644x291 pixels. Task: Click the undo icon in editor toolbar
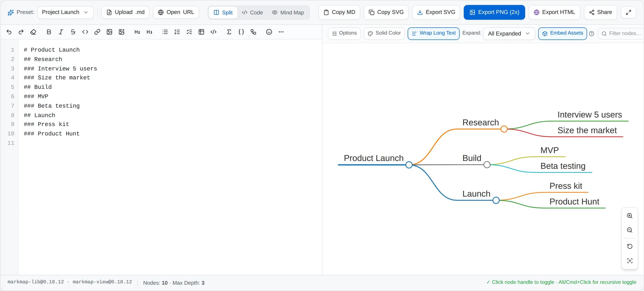9,32
